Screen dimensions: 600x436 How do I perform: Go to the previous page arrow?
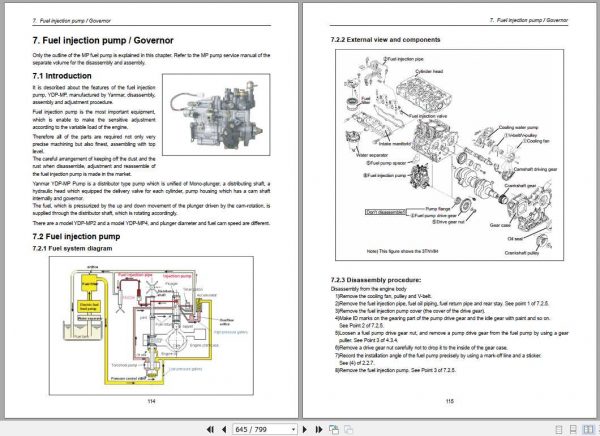click(224, 429)
